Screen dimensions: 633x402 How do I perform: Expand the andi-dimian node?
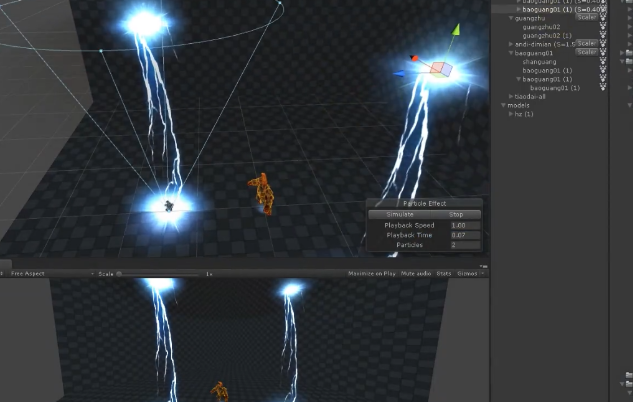[x=511, y=44]
